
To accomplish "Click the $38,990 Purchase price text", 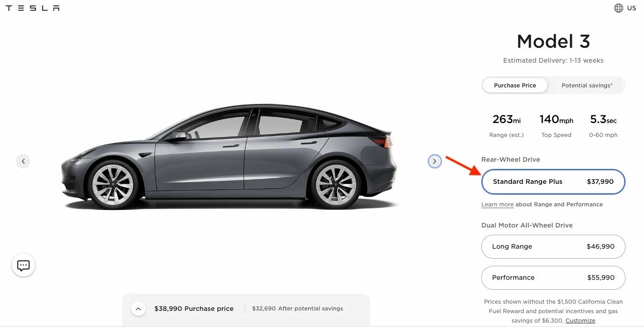I will coord(194,309).
